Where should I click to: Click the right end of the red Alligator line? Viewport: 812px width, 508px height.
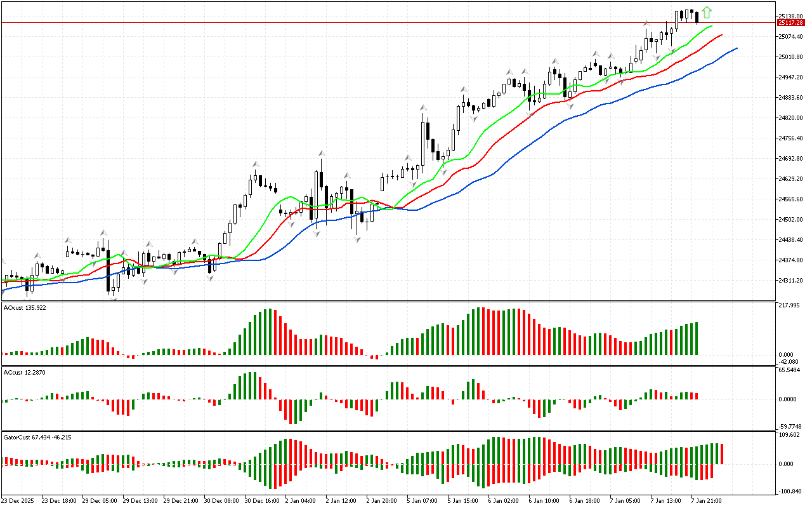[721, 36]
